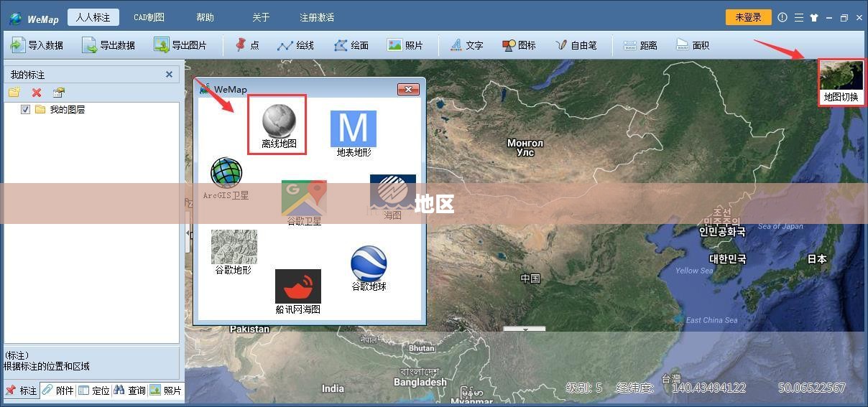Click the exclamation info icon in title bar
The image size is (868, 407).
click(x=782, y=18)
